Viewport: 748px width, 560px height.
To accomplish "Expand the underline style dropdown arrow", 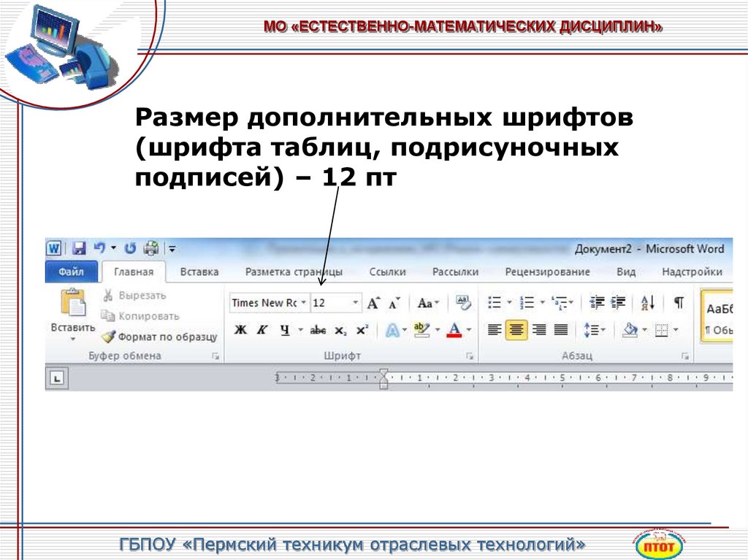I will pos(300,329).
